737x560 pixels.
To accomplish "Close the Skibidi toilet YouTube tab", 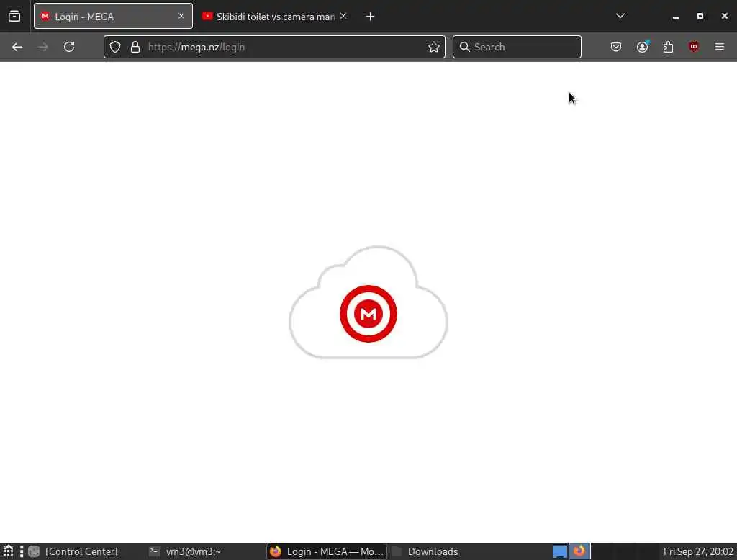I will [343, 17].
